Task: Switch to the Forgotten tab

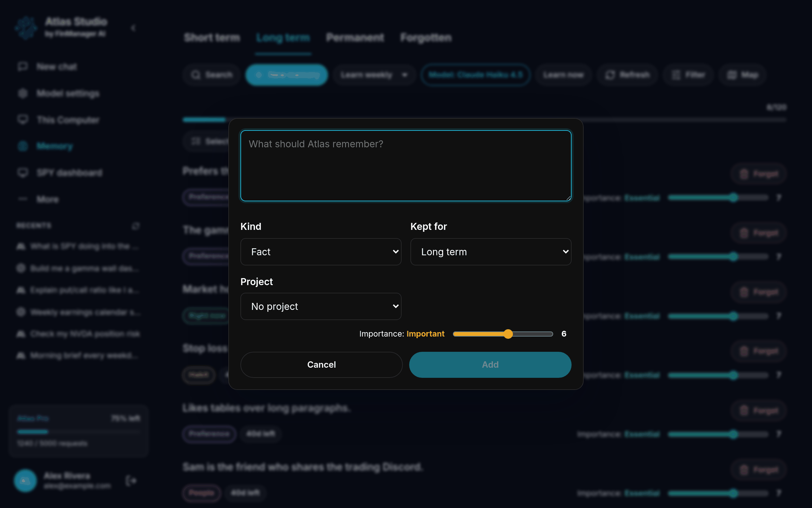Action: click(x=426, y=38)
